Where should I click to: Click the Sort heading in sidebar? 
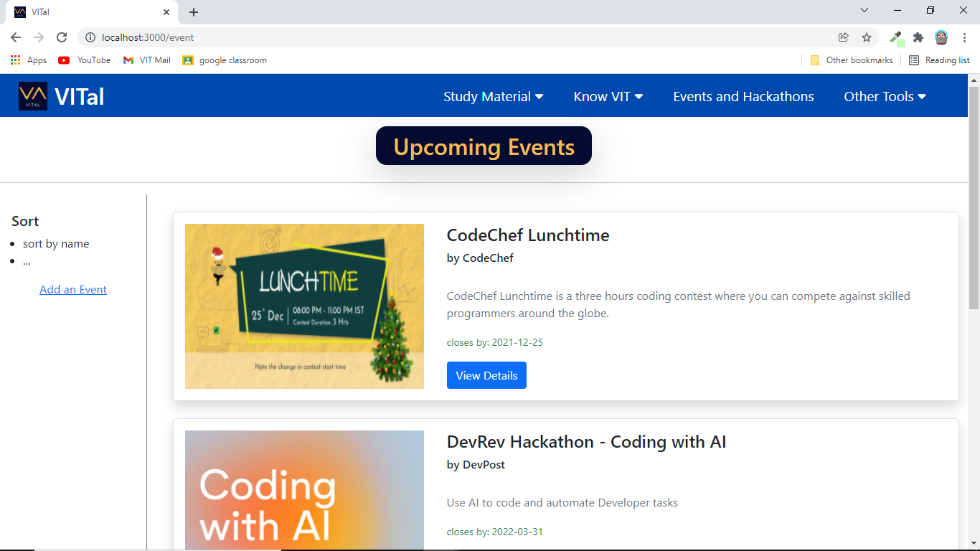click(25, 222)
